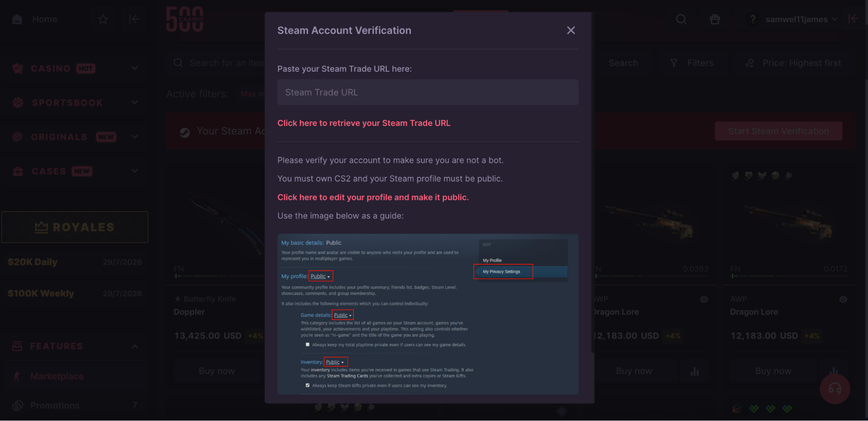The width and height of the screenshot is (868, 421).
Task: Open the Cases category
Action: [x=49, y=171]
